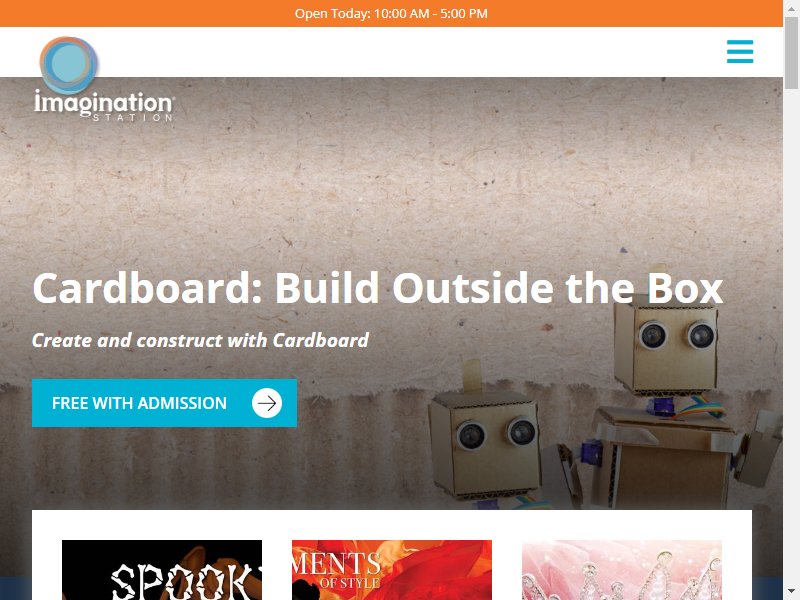Viewport: 800px width, 600px height.
Task: Click the scrollbar up arrow
Action: [791, 7]
